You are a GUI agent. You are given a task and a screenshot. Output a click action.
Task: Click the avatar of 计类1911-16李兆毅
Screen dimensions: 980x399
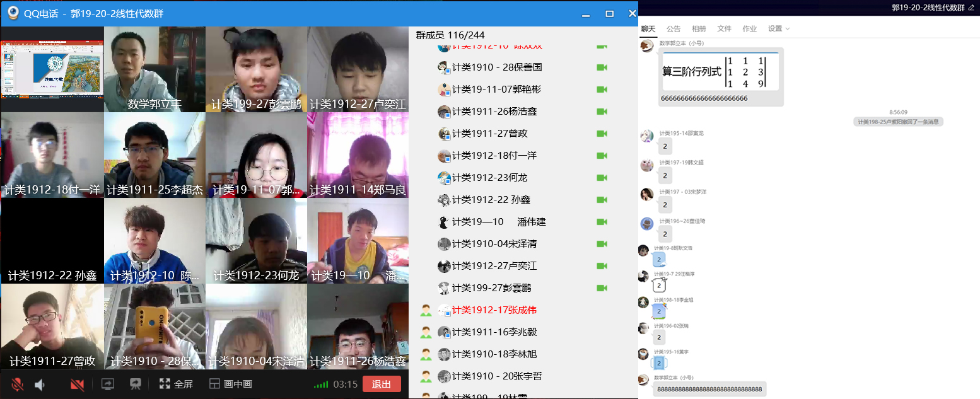click(444, 332)
